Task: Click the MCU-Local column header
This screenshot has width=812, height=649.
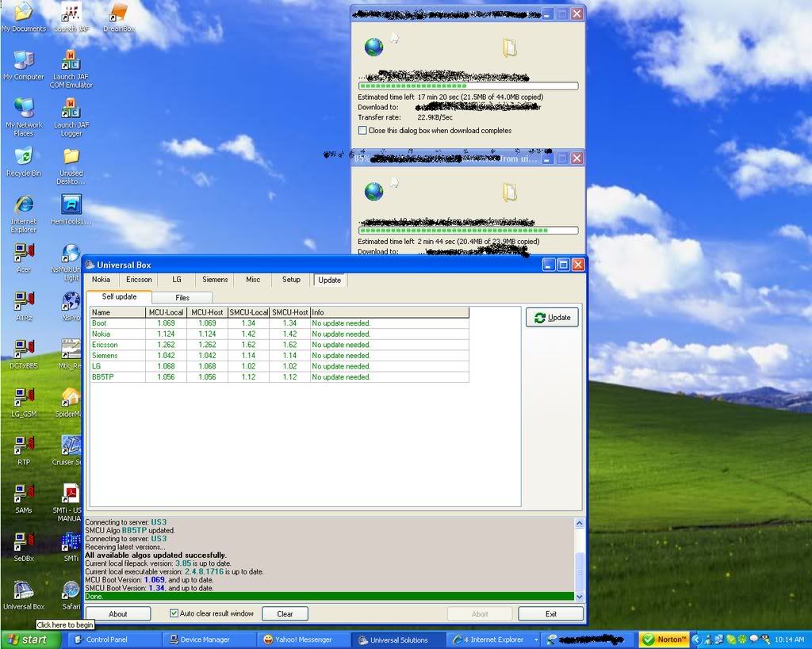Action: [x=167, y=312]
